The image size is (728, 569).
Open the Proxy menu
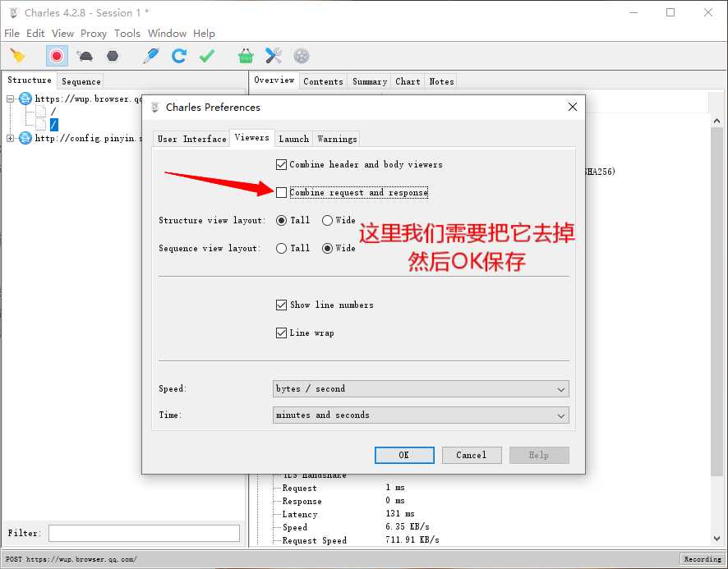click(x=94, y=34)
